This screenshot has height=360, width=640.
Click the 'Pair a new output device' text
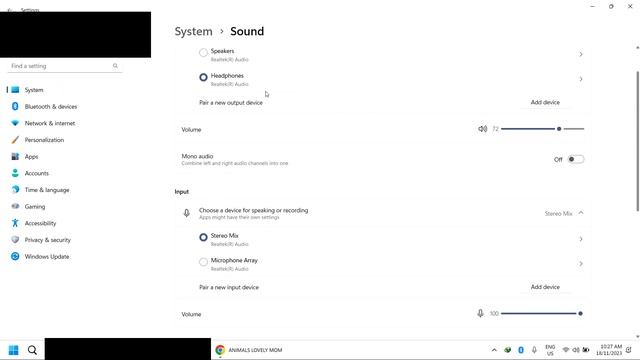(x=231, y=103)
